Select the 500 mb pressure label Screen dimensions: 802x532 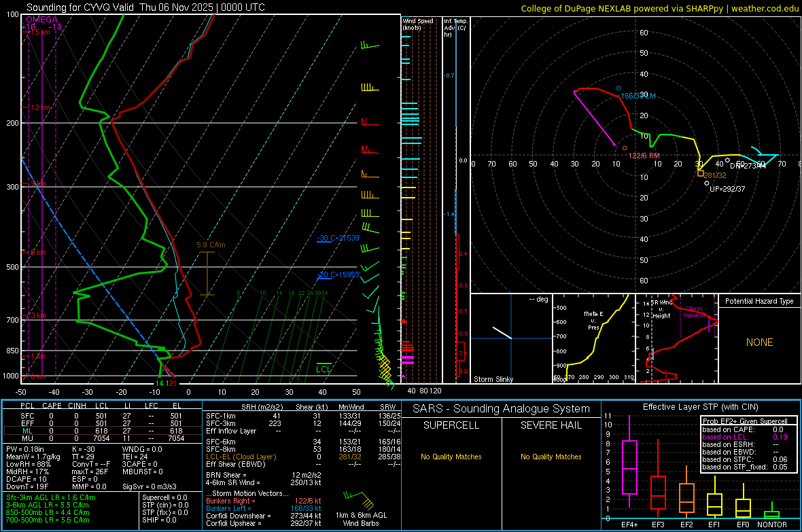(x=12, y=267)
